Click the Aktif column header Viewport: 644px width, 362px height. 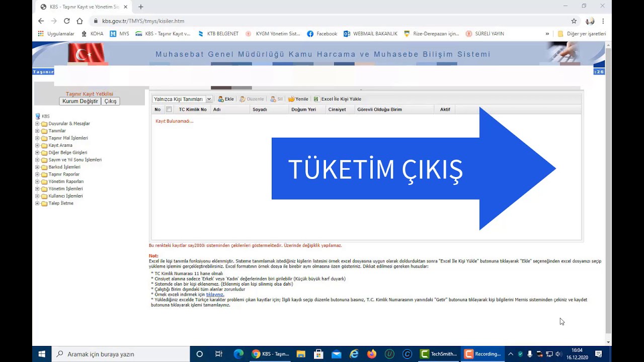445,109
